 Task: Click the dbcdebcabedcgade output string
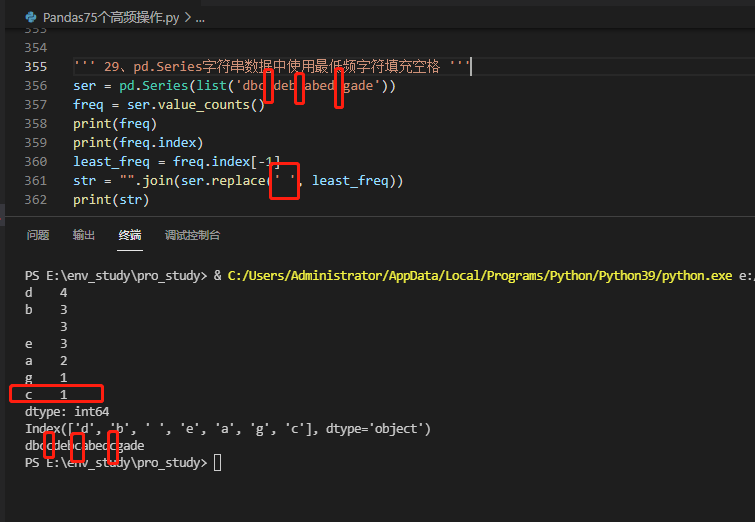(85, 445)
